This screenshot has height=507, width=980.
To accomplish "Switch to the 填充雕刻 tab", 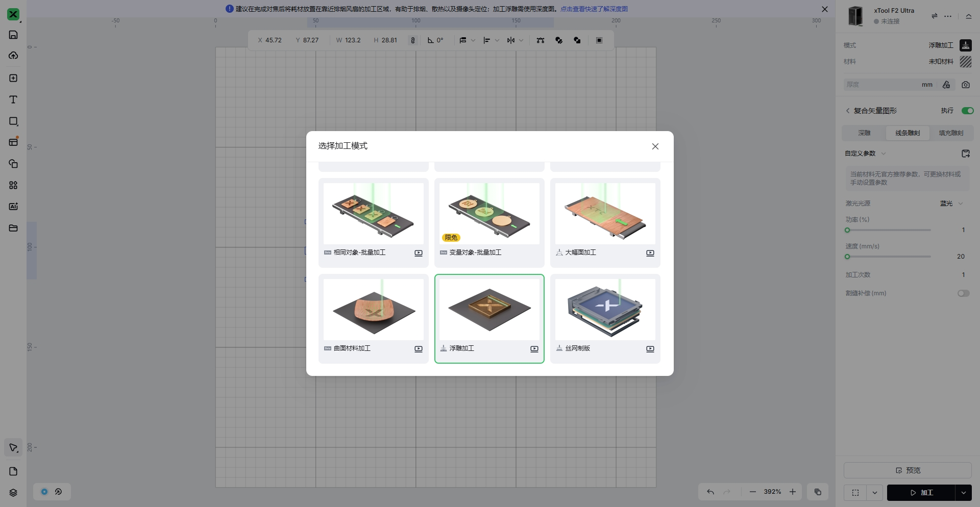I will [x=951, y=133].
